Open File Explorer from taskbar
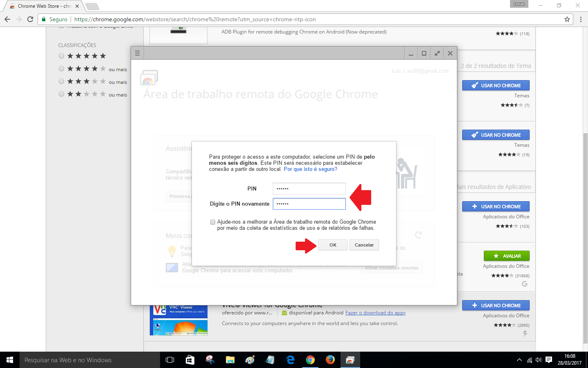Screen dimensions: 588x368 tap(230, 360)
